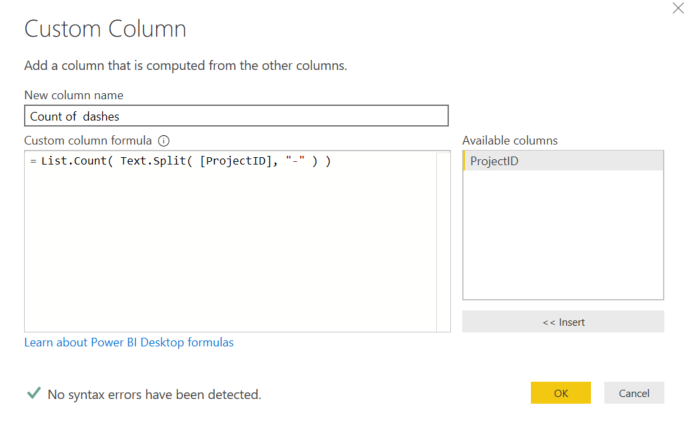Confirm with the OK button
The width and height of the screenshot is (693, 426).
click(x=561, y=393)
